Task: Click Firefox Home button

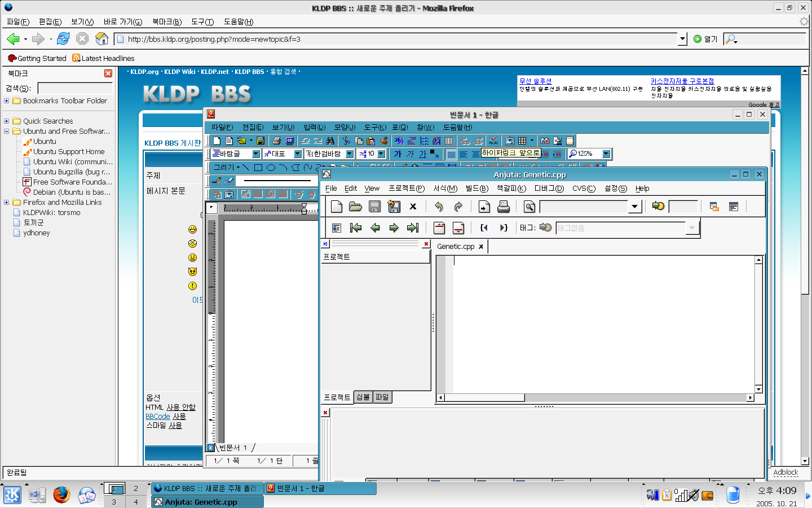Action: pyautogui.click(x=102, y=38)
